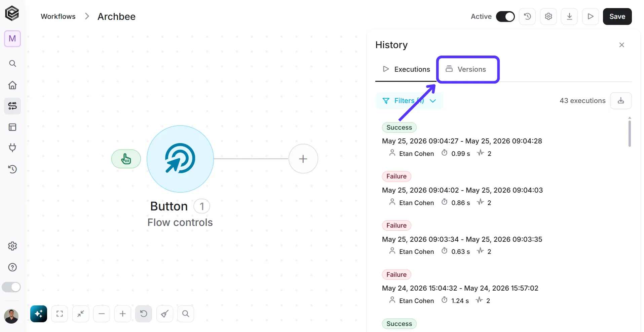The width and height of the screenshot is (644, 332).
Task: Open the AI assistant sparkle button
Action: click(39, 314)
